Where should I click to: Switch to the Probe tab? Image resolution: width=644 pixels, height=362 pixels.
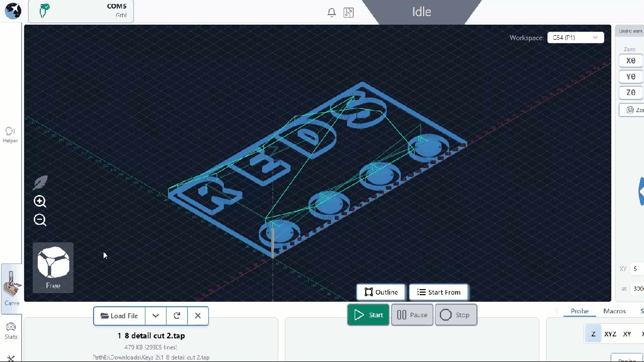[x=580, y=311]
